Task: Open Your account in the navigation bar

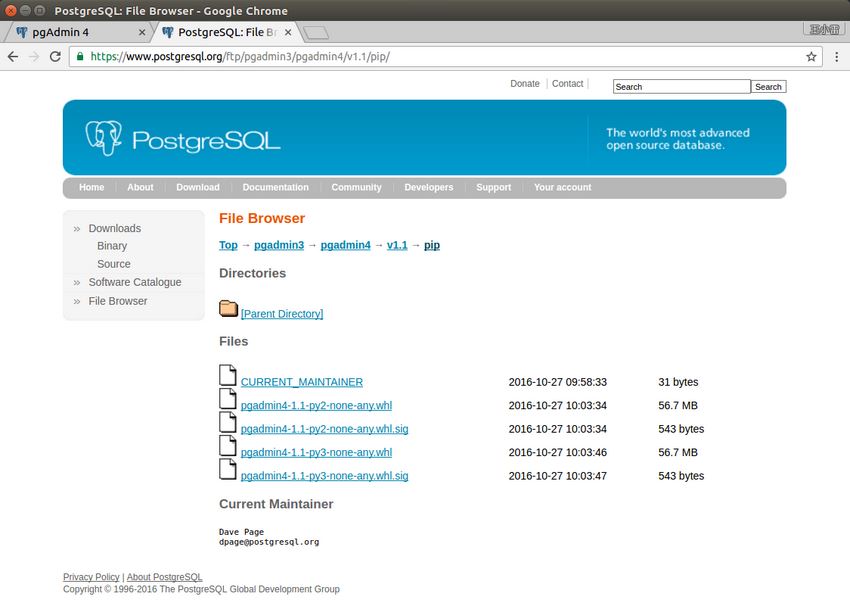Action: point(563,187)
